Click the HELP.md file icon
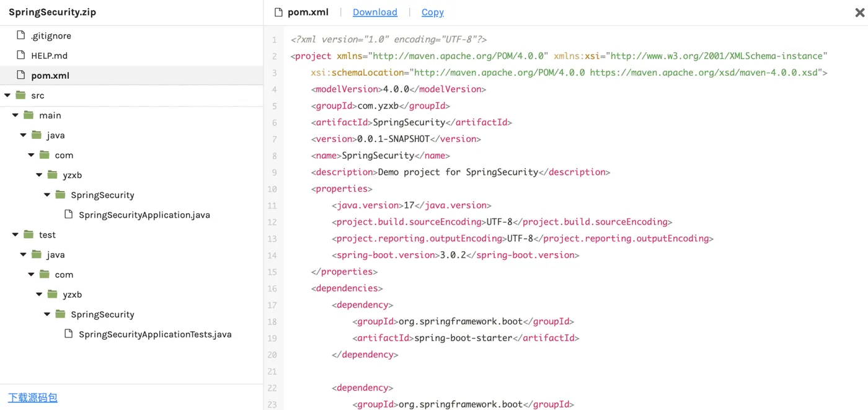Image resolution: width=868 pixels, height=410 pixels. pyautogui.click(x=20, y=55)
